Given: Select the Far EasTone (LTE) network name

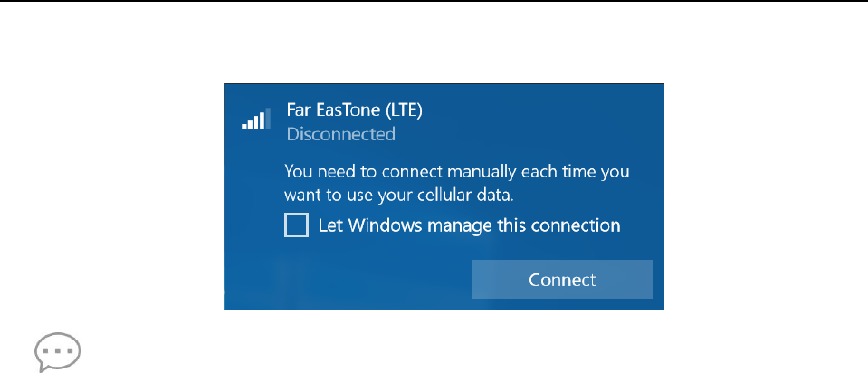Looking at the screenshot, I should (x=354, y=110).
